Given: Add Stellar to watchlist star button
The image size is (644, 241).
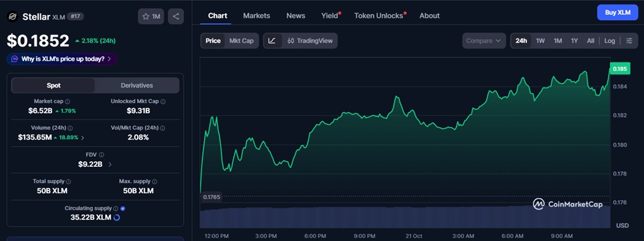Looking at the screenshot, I should click(151, 16).
